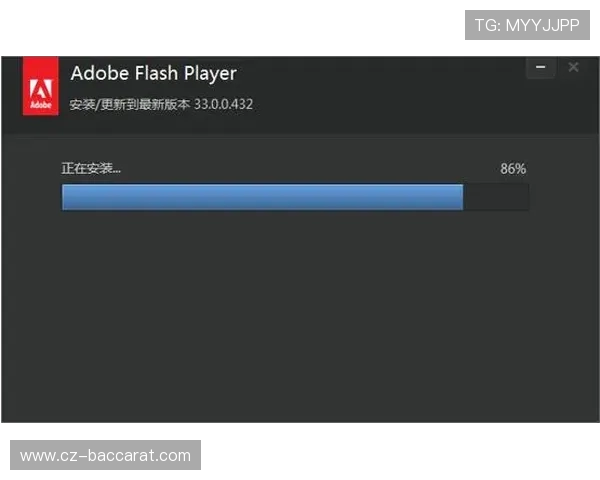Click the 安装/更新到最新版本 subtitle text

(129, 103)
